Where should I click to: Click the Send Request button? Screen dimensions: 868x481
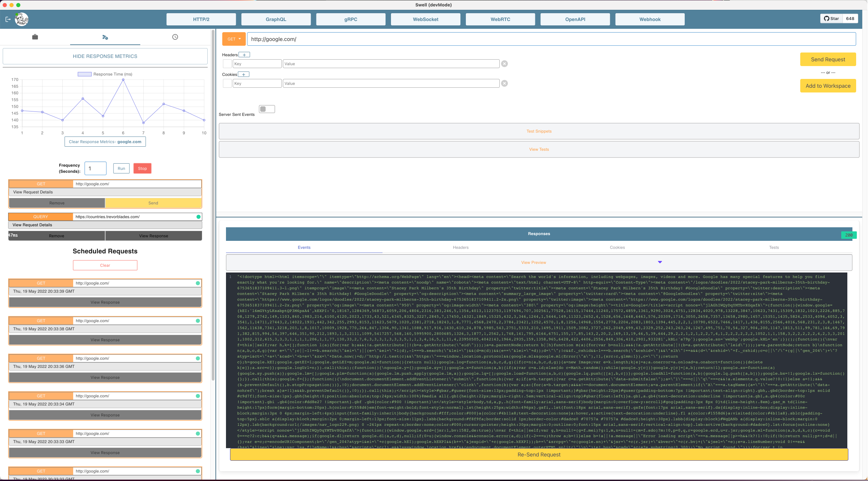tap(828, 60)
